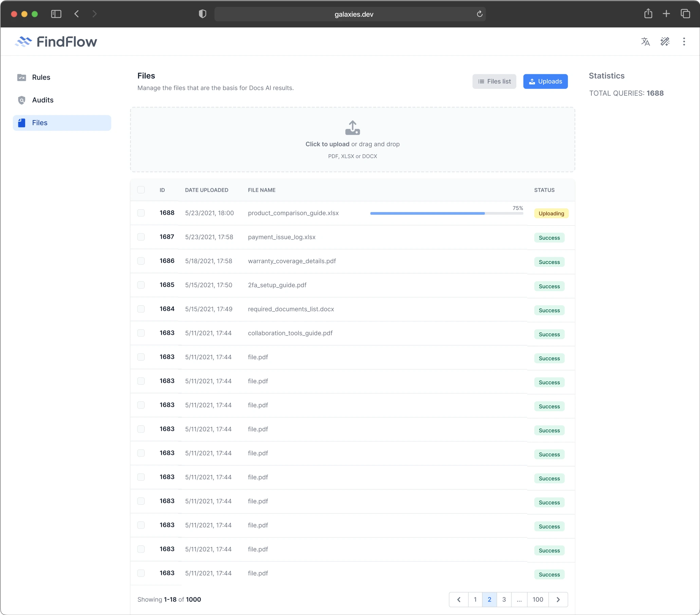This screenshot has height=615, width=700.
Task: Click the upload progress bar at 75%
Action: click(445, 213)
